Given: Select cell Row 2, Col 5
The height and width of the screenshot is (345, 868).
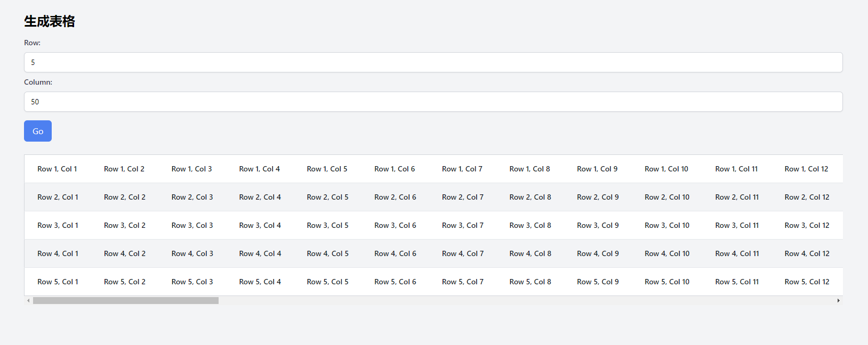Looking at the screenshot, I should tap(327, 197).
